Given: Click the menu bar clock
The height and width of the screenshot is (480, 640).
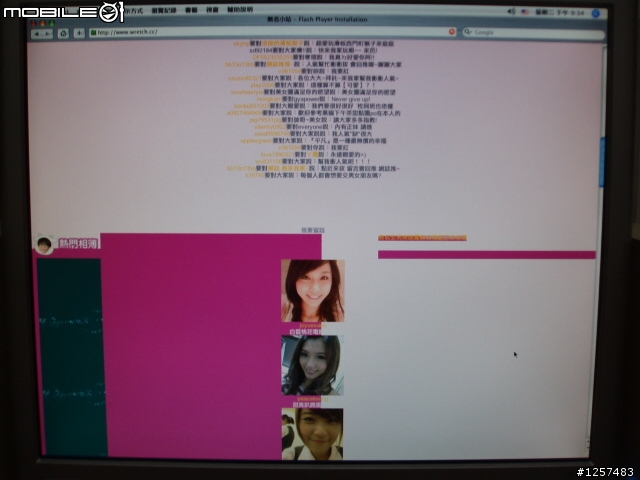Looking at the screenshot, I should click(x=560, y=13).
